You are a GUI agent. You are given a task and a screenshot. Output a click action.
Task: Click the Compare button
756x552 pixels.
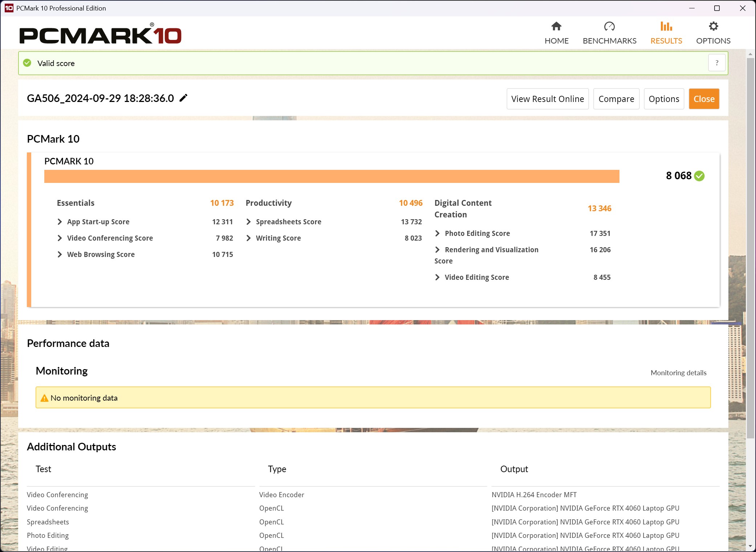click(616, 99)
